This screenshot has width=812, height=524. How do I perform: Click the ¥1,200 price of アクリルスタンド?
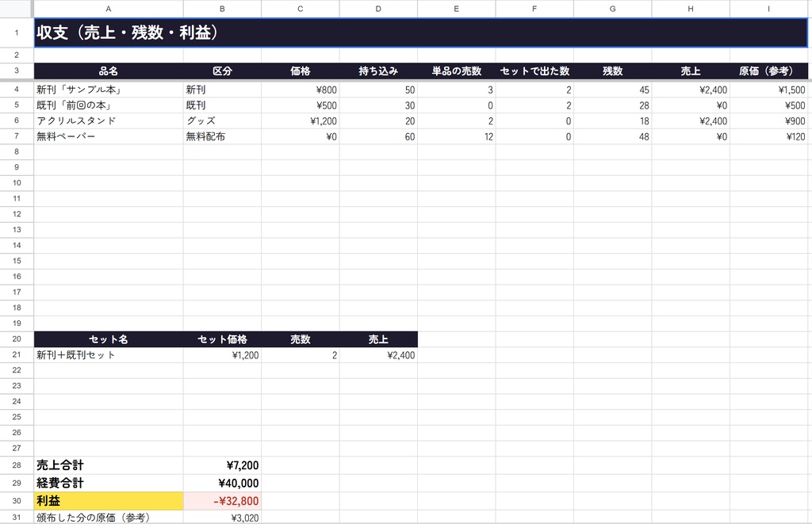point(301,120)
